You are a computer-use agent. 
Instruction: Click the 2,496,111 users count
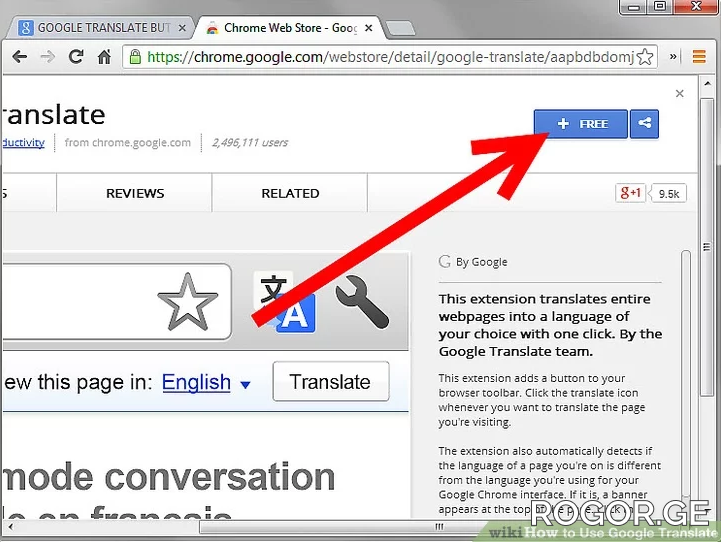(250, 143)
